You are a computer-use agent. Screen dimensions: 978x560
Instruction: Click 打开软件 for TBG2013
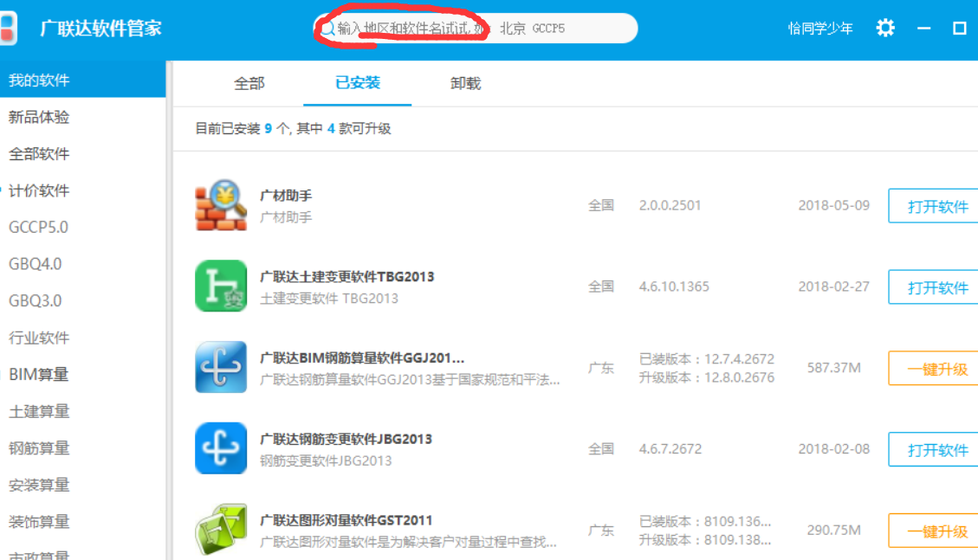pyautogui.click(x=934, y=287)
